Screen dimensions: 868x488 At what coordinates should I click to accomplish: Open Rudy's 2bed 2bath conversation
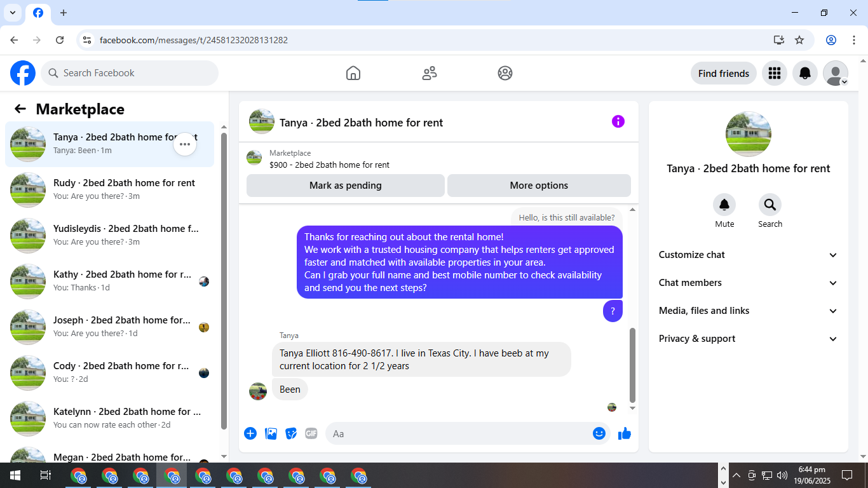pos(110,190)
